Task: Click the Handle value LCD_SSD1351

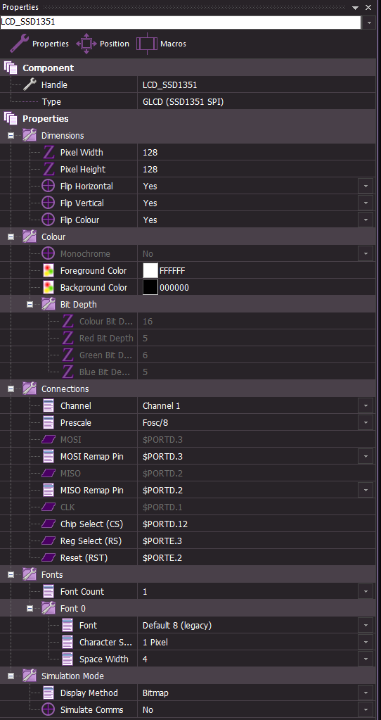Action: pyautogui.click(x=170, y=85)
